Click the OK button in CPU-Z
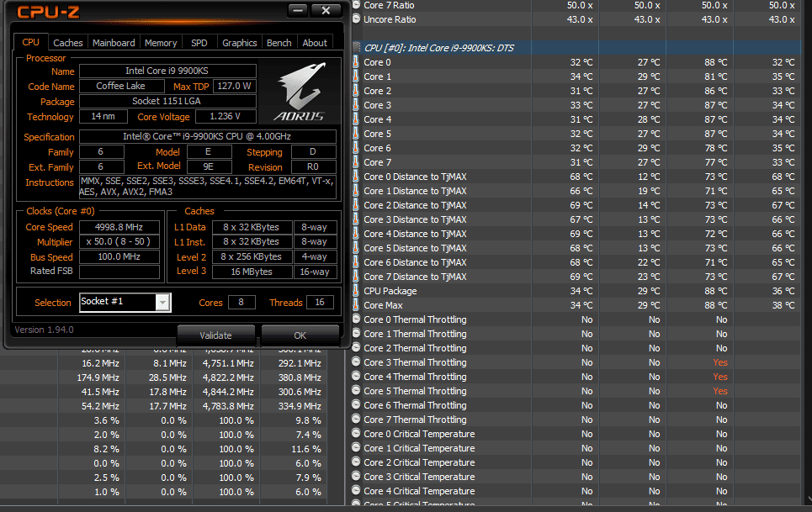Screen dimensions: 812x512 tap(300, 335)
